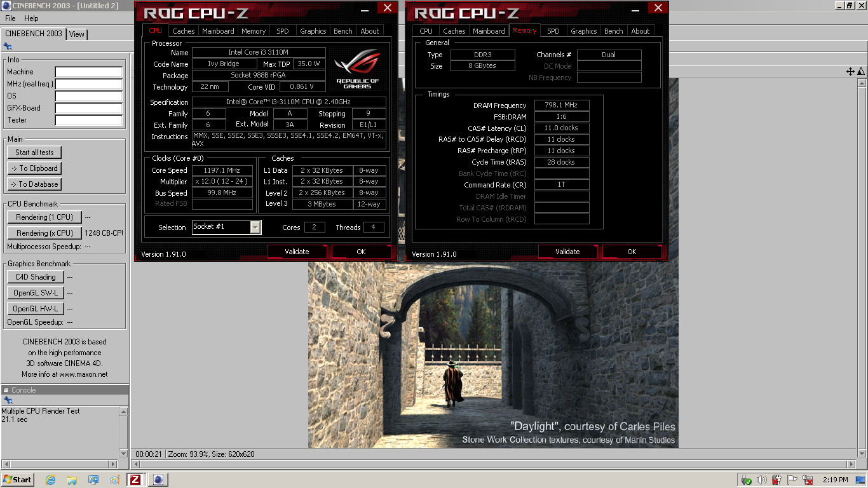Open the SPD tab in the left CPU-Z window

tap(283, 30)
